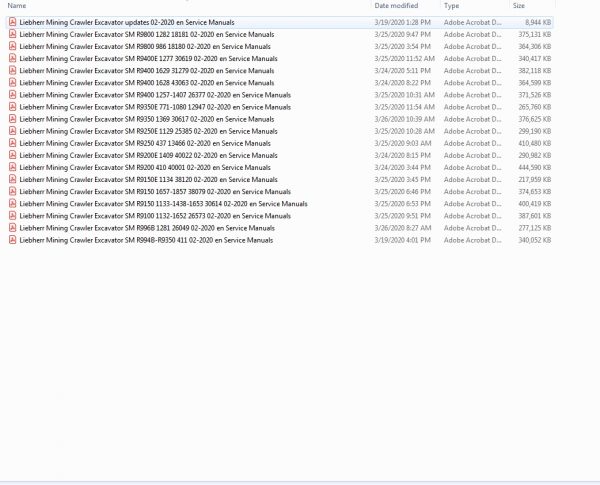
Task: Sort by the Type column header
Action: pyautogui.click(x=452, y=6)
